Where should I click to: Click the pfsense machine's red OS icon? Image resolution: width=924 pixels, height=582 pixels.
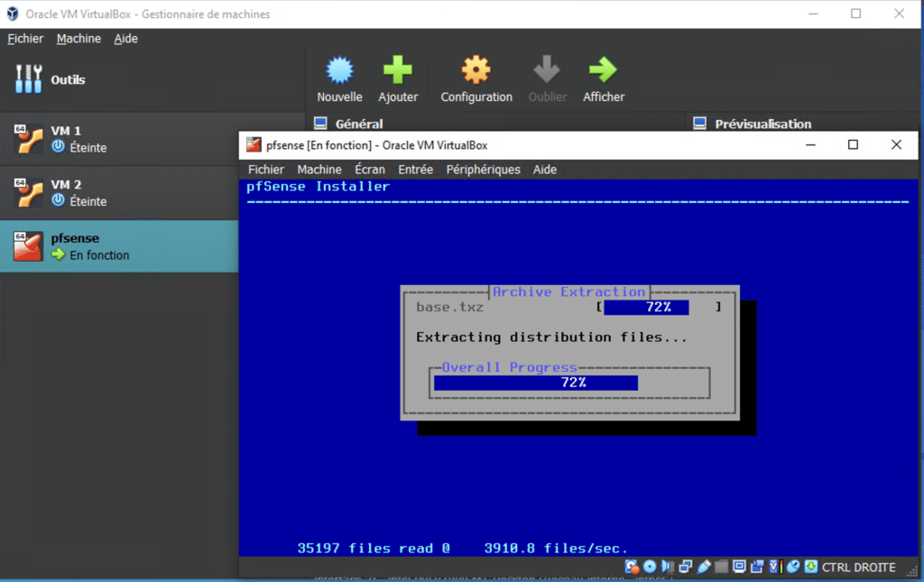click(x=28, y=246)
